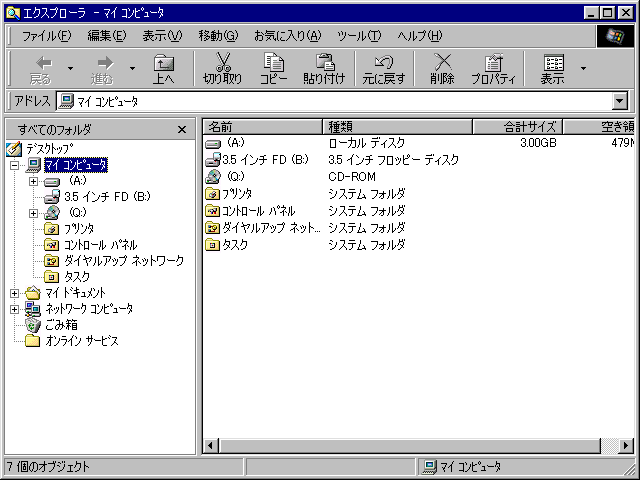The image size is (640, 480).
Task: Expand the ネットワーク コンピュータ tree node
Action: pyautogui.click(x=14, y=309)
